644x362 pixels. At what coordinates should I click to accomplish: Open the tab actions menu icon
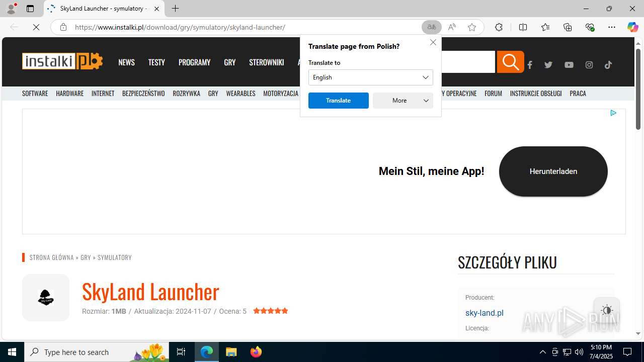[30, 9]
